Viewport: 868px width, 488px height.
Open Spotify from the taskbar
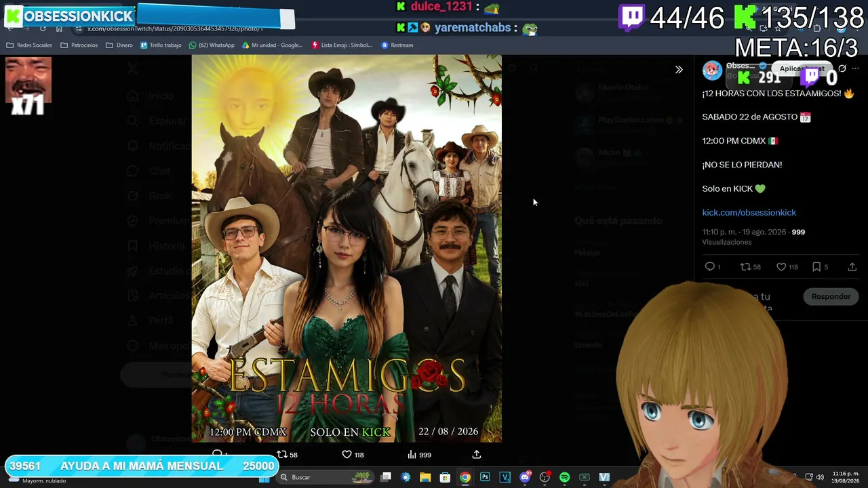click(564, 477)
